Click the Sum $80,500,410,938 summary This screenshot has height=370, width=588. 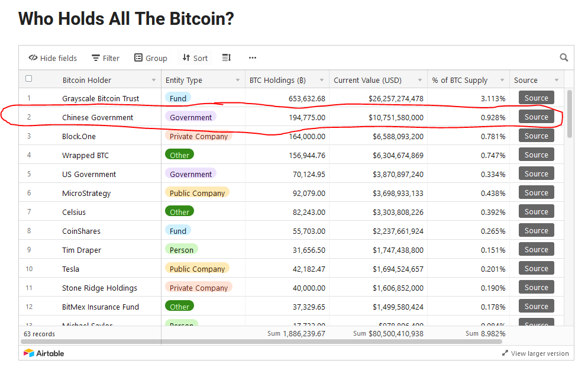coord(388,334)
